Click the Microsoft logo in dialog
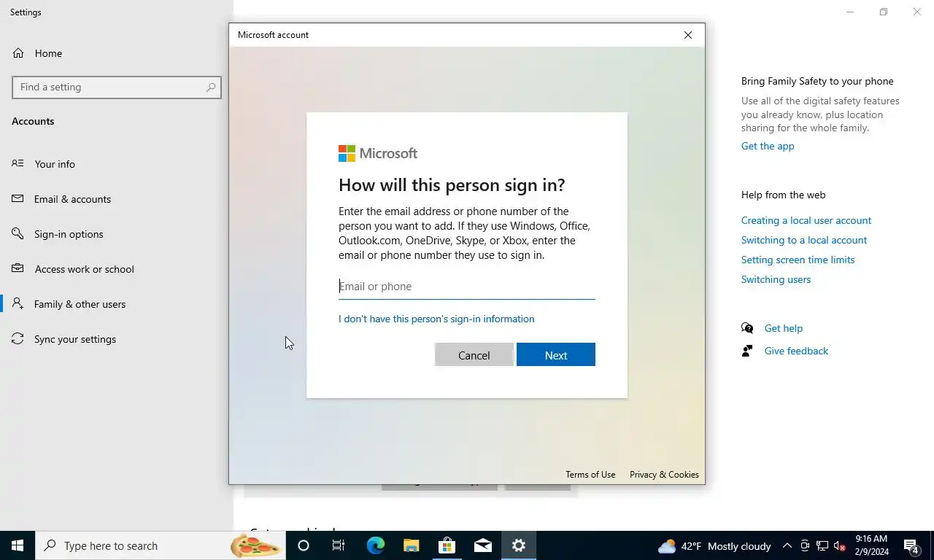 [x=378, y=153]
